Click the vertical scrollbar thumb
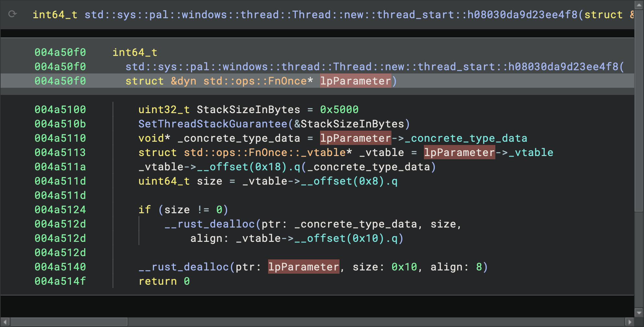Image resolution: width=644 pixels, height=327 pixels. point(639,111)
